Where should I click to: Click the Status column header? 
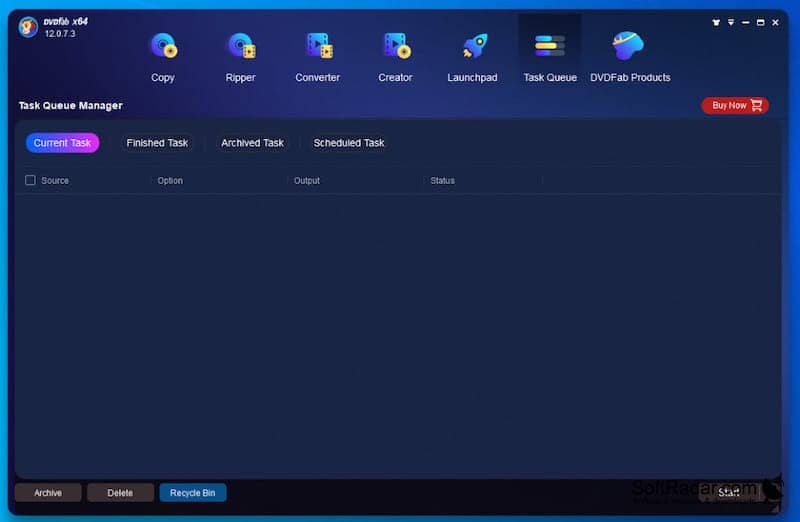click(x=442, y=181)
